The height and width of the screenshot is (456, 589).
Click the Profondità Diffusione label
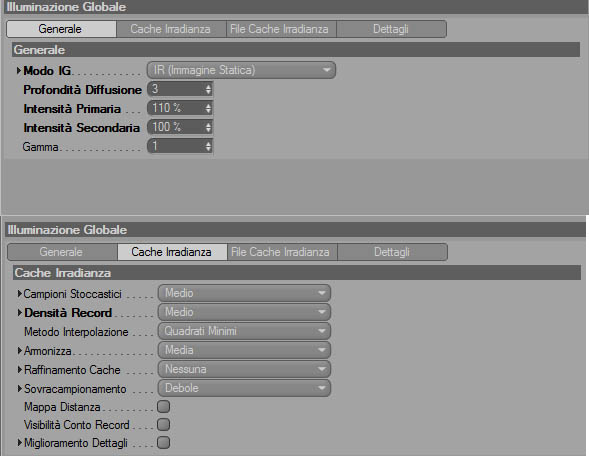coord(82,90)
